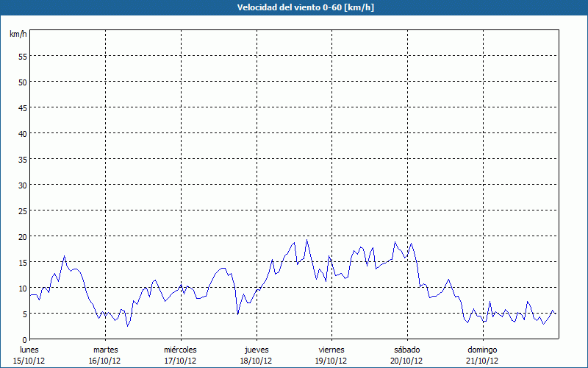
Task: Click the 20 value on the y-axis
Action: click(x=23, y=236)
